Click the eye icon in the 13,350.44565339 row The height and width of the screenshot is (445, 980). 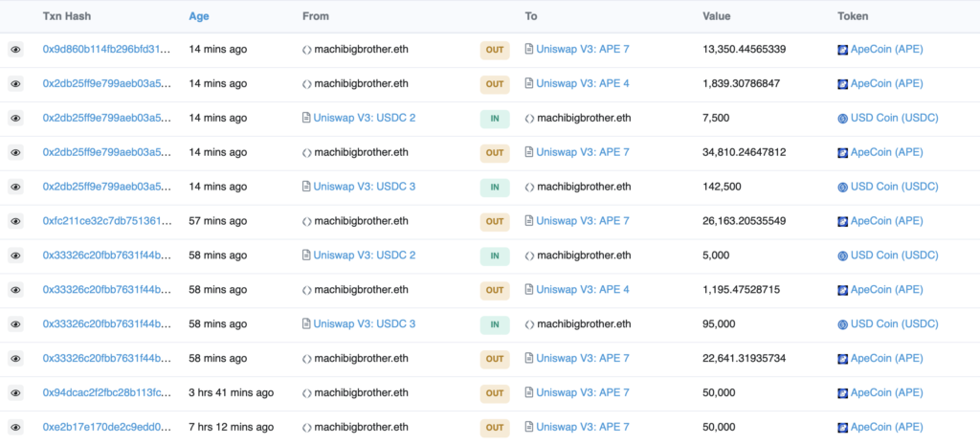15,50
